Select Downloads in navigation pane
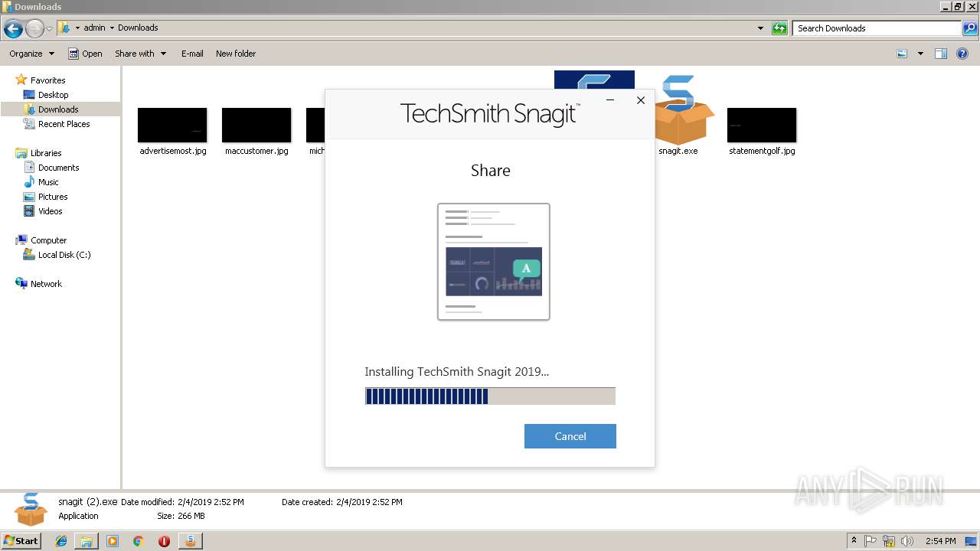This screenshot has height=551, width=980. coord(58,109)
